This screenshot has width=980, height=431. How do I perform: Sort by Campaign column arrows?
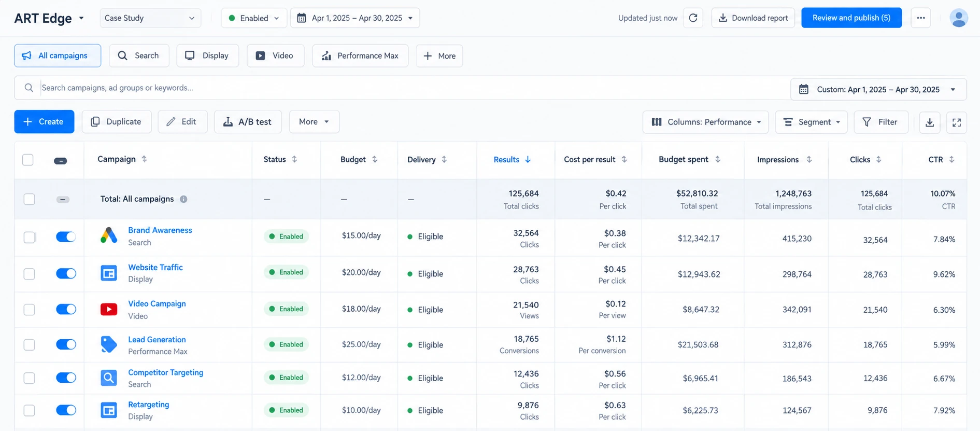(x=144, y=159)
